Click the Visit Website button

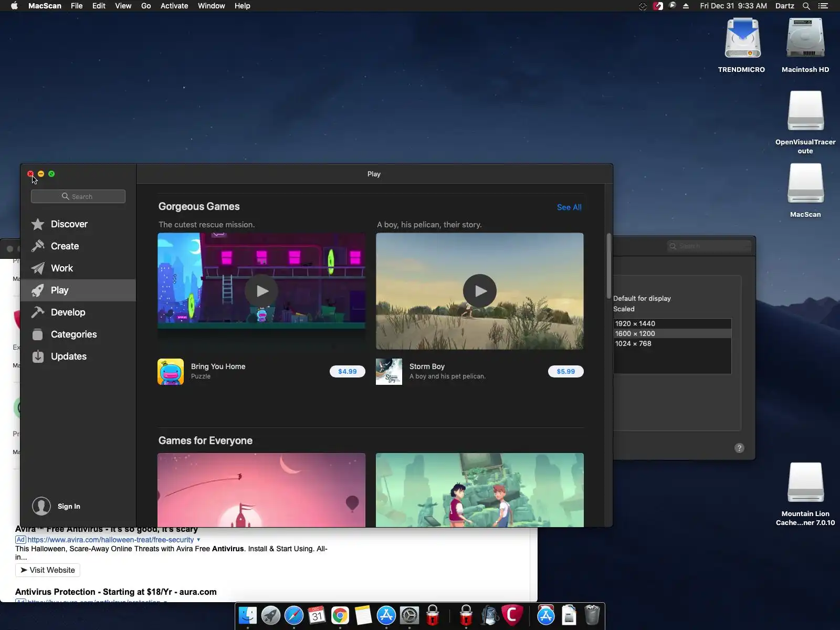coord(48,570)
